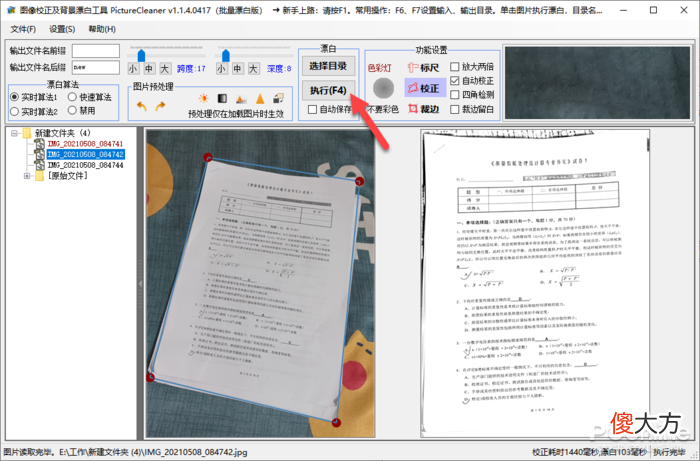Click the 跨度 span slider thumb
Screen dimensions: 700x461
141,55
